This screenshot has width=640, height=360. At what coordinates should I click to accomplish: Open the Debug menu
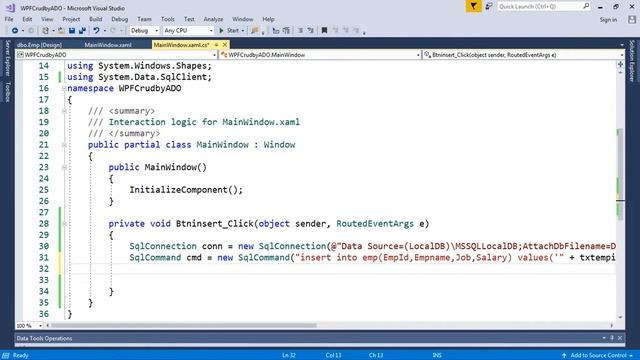120,19
